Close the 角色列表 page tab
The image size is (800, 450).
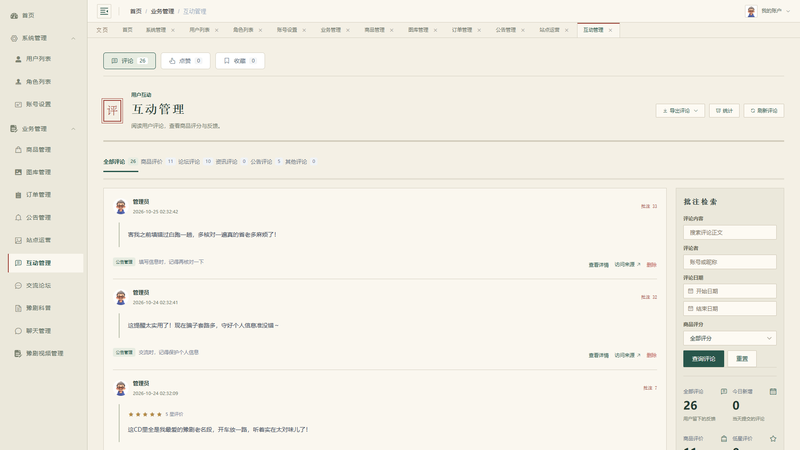coord(260,30)
